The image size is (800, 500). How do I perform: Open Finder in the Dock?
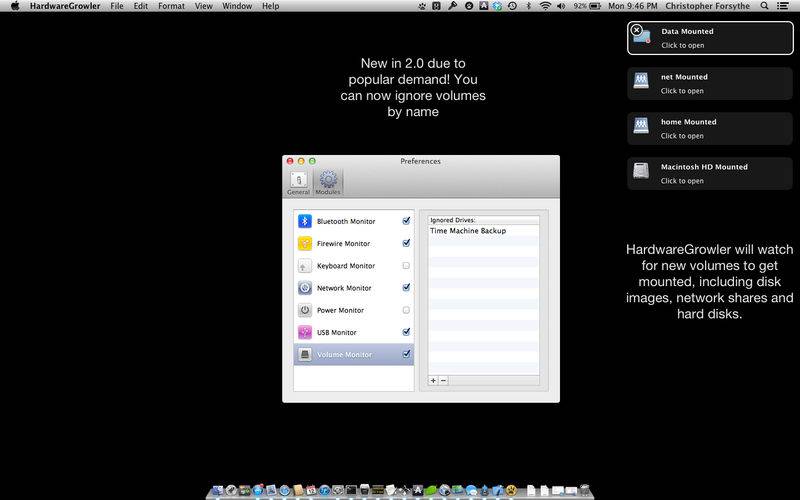(217, 491)
